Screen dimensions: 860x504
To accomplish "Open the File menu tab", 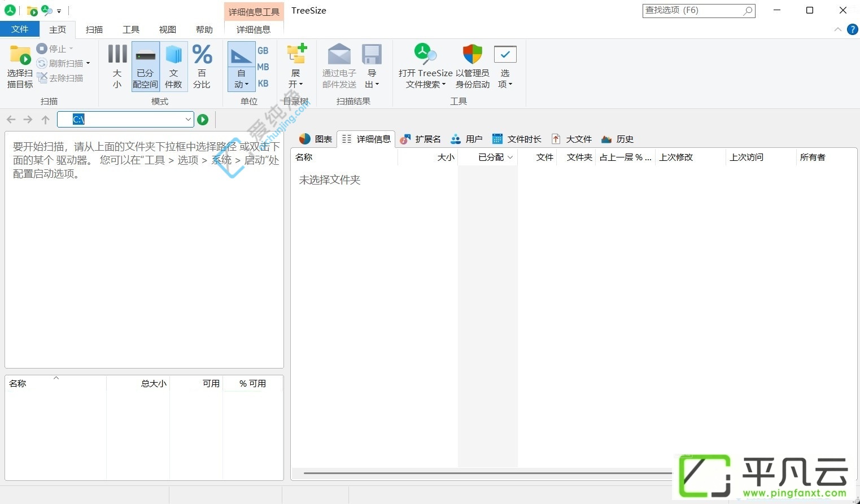I will (x=20, y=29).
